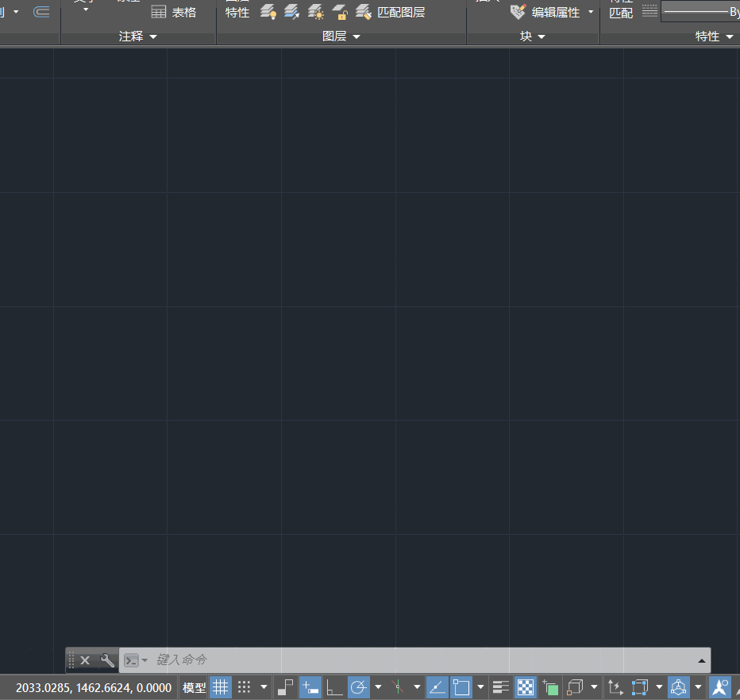Expand command history up arrow

tap(701, 661)
